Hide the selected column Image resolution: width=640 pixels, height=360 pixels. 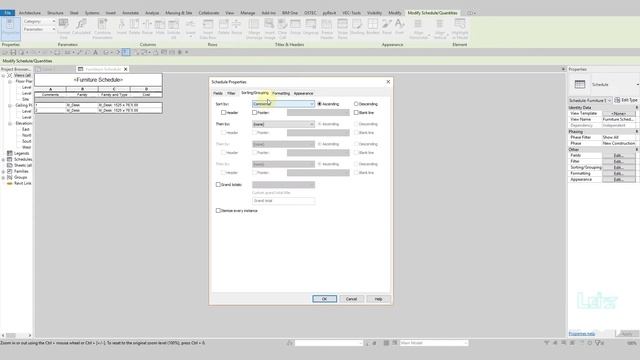[160, 27]
